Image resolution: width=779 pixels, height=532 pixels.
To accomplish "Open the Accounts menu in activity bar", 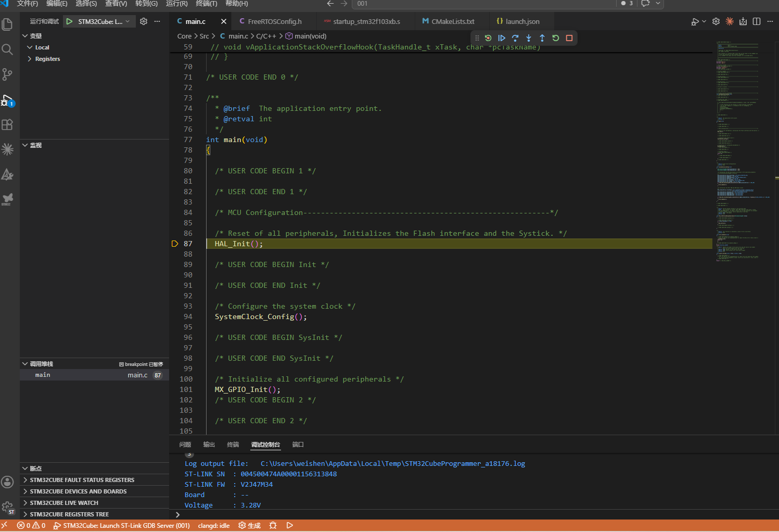I will (x=7, y=482).
